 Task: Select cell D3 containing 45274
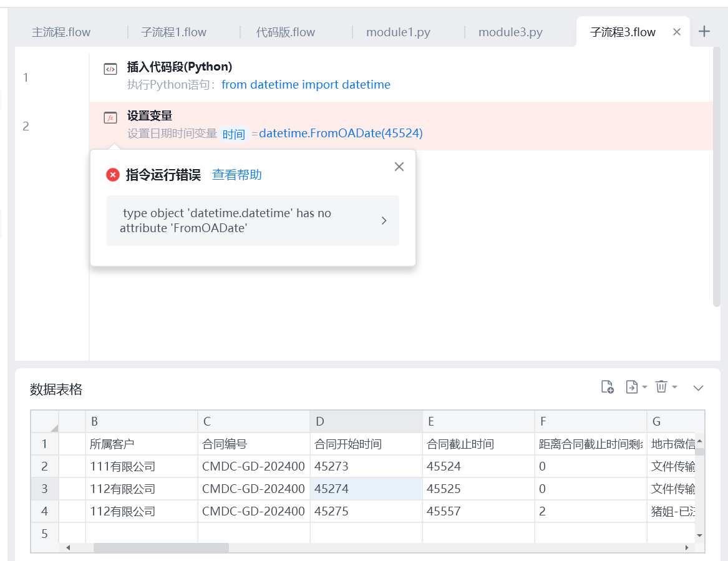pyautogui.click(x=366, y=489)
